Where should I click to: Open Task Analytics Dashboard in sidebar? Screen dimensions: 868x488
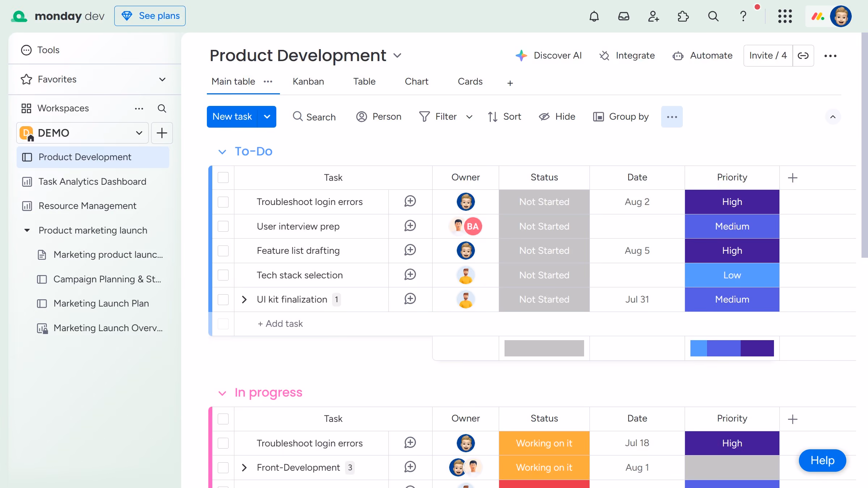coord(93,181)
